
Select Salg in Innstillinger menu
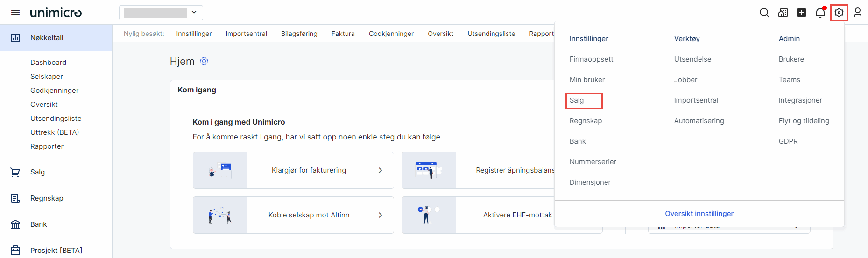(577, 100)
